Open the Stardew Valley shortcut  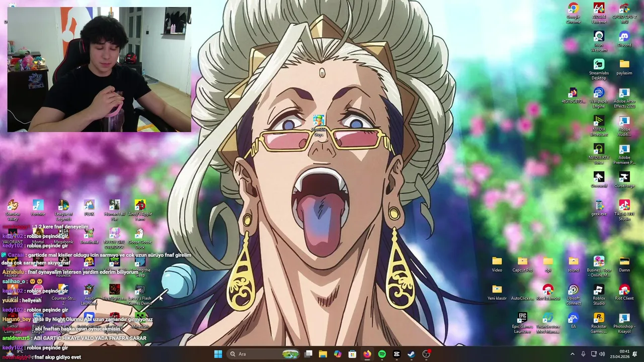(13, 211)
